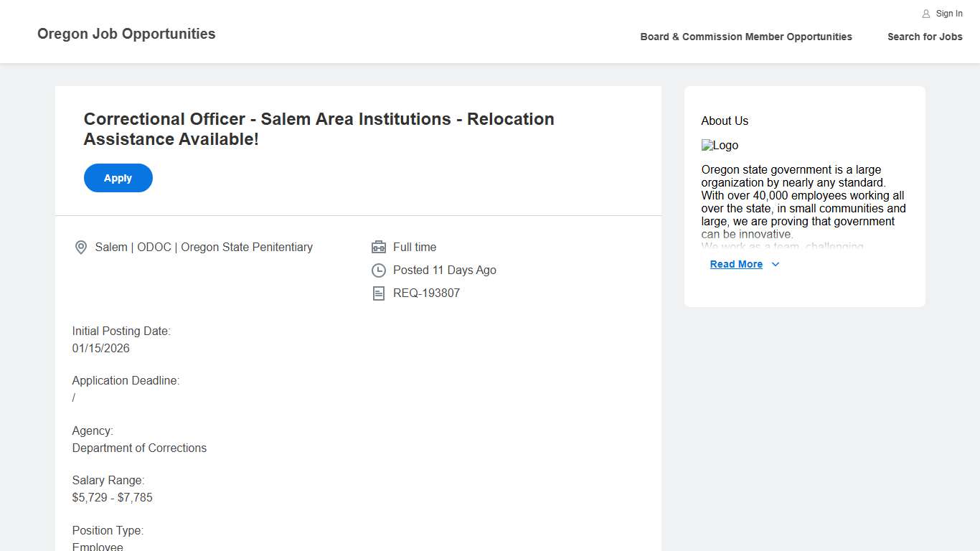This screenshot has width=980, height=551.
Task: Click the Logo image in About Us
Action: click(x=720, y=146)
